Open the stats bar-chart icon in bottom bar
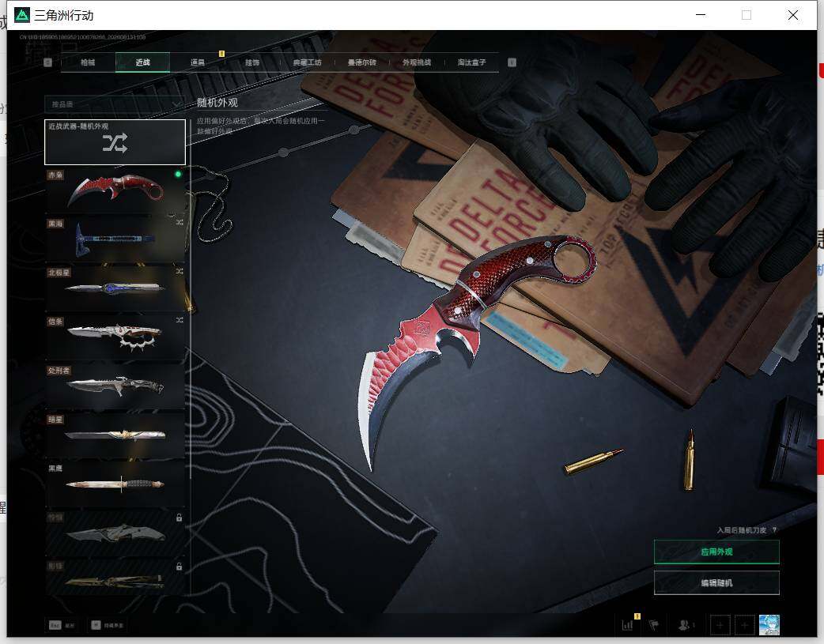 click(627, 625)
